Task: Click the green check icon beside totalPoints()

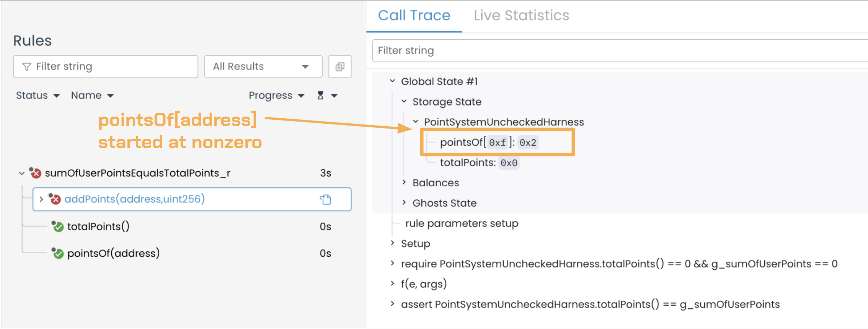Action: (57, 227)
